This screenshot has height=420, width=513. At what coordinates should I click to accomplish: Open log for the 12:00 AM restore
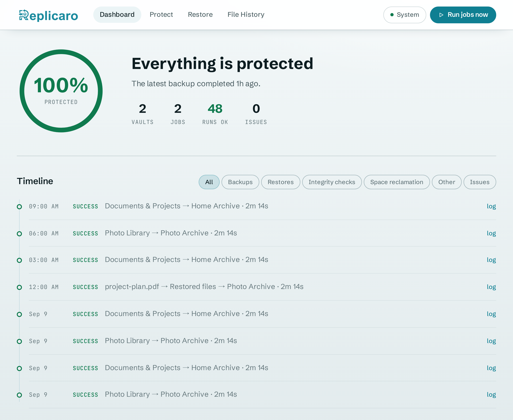click(491, 287)
